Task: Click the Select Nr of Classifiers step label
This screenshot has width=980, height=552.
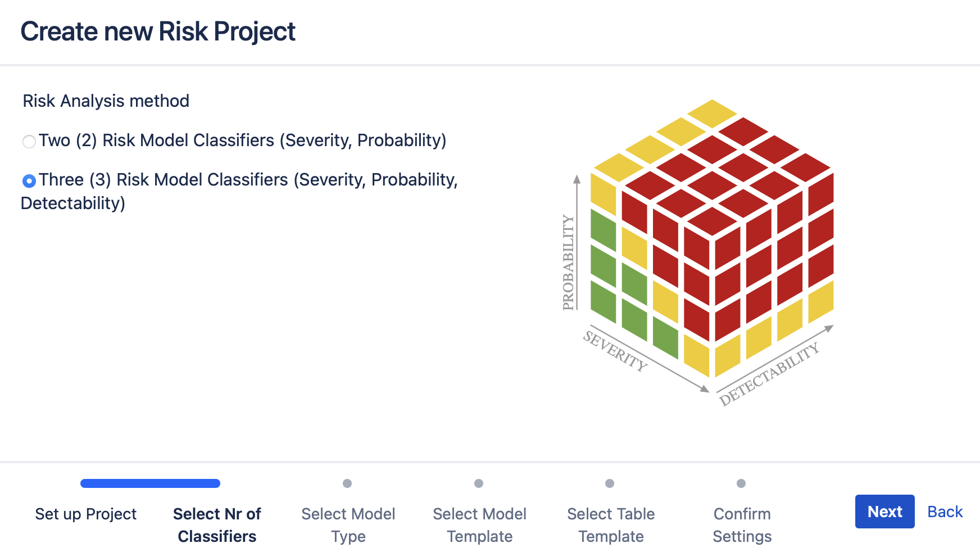Action: (216, 524)
